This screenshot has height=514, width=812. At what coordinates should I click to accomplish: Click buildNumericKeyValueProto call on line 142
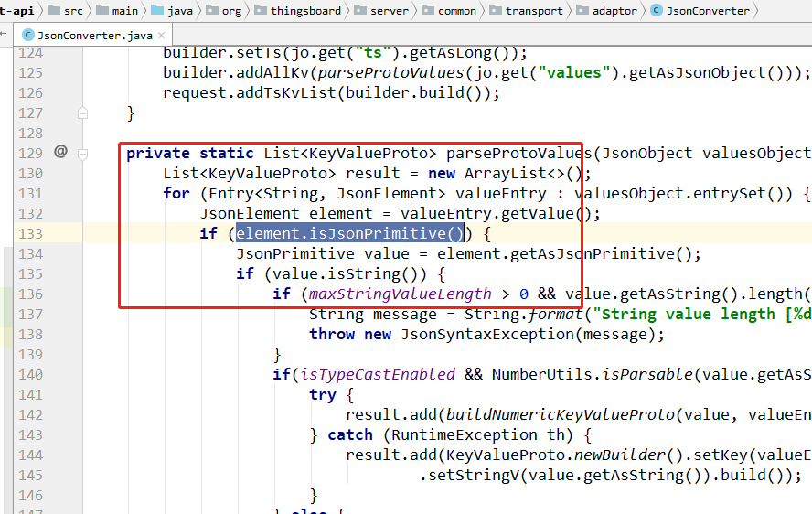point(561,415)
